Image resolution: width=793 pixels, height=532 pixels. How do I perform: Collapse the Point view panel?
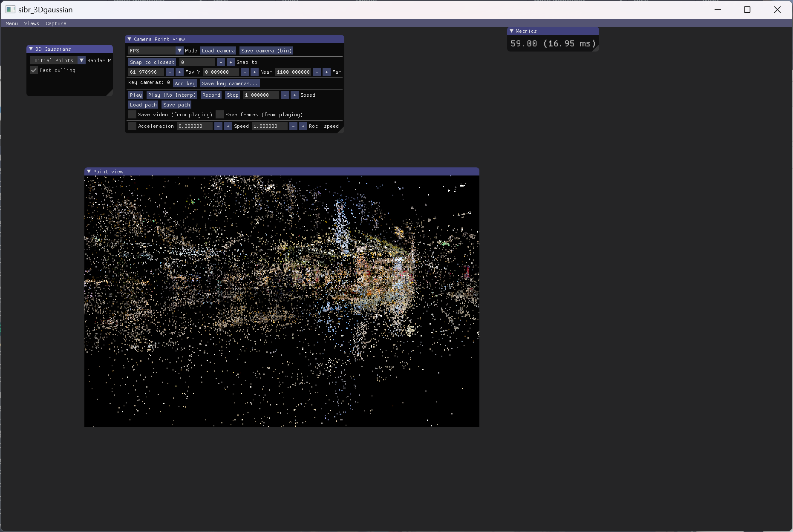point(89,171)
